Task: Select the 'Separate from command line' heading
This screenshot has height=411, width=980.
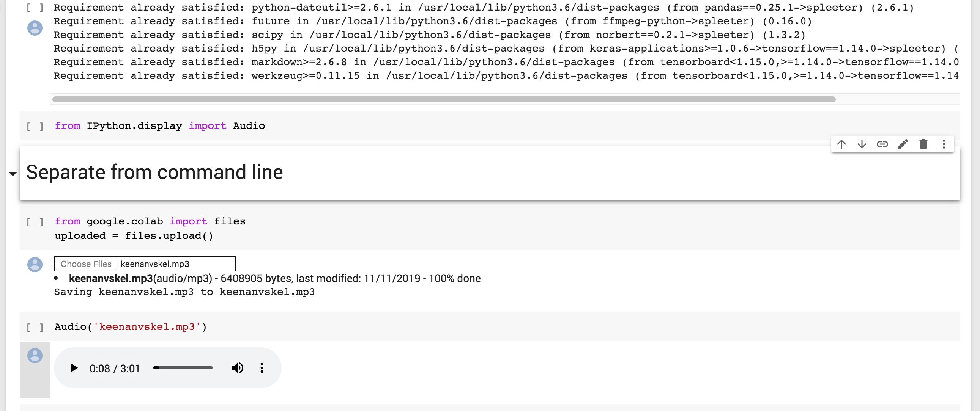Action: pyautogui.click(x=154, y=172)
